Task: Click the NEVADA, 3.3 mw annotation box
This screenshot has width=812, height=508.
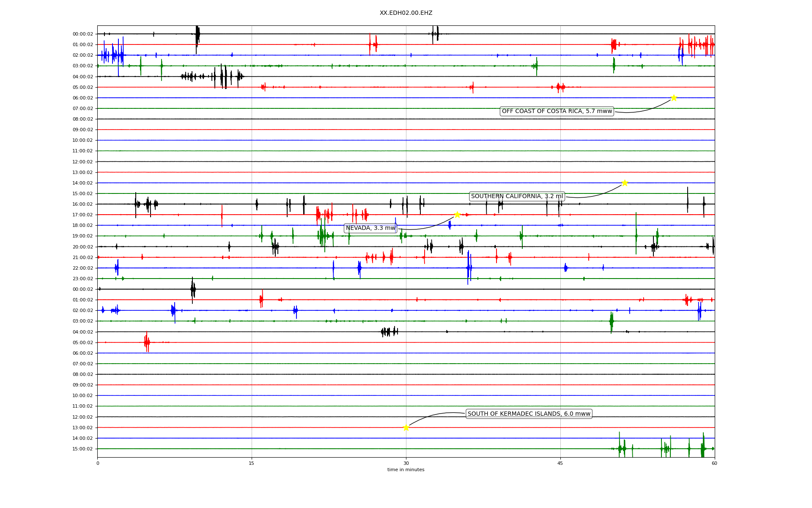Action: click(370, 228)
